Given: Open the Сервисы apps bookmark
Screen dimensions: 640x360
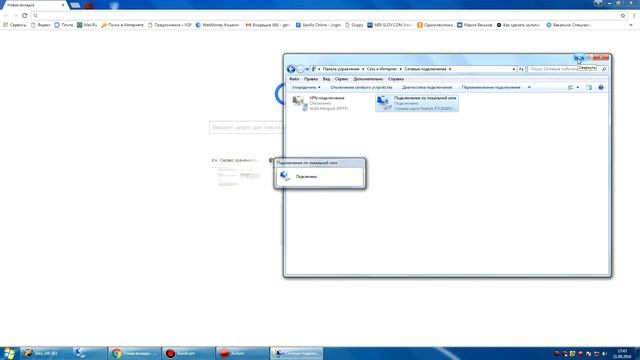Looking at the screenshot, I should tap(15, 25).
